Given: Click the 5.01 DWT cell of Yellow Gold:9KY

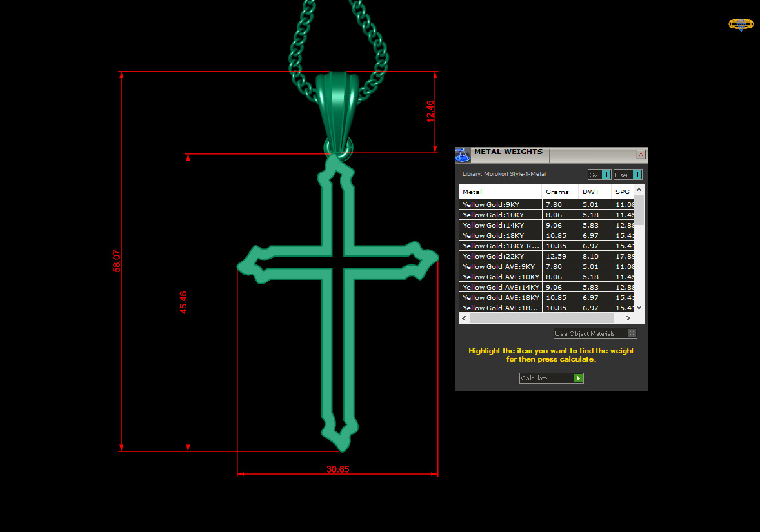Looking at the screenshot, I should [x=595, y=204].
